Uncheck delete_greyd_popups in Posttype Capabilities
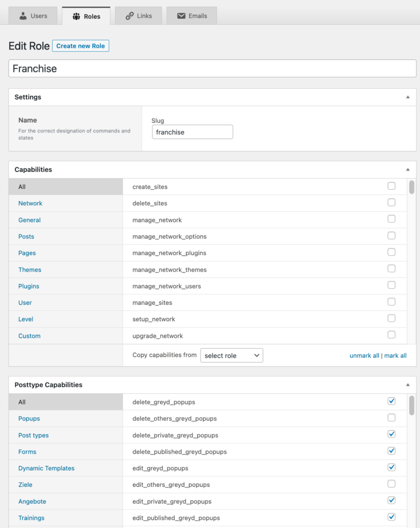This screenshot has width=420, height=528. [x=391, y=401]
